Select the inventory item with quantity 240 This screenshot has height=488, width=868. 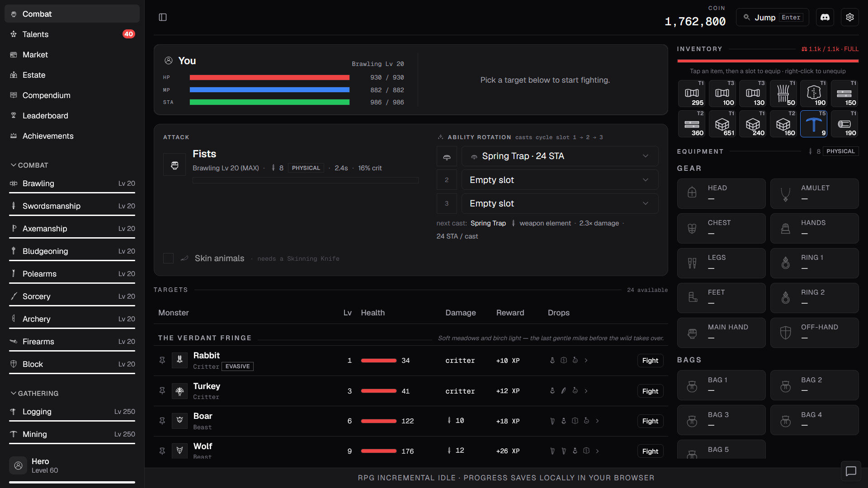[753, 124]
